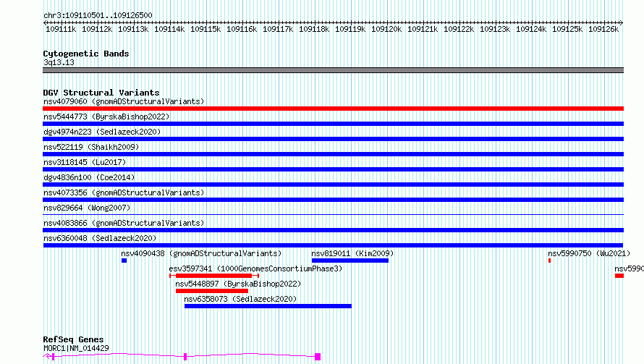Click the 109117k ruler tick label

(278, 29)
